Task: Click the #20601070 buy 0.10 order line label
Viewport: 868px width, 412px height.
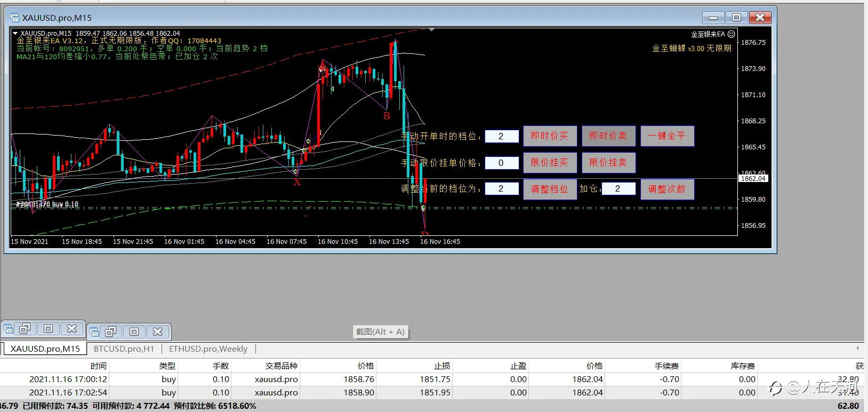Action: [x=47, y=204]
